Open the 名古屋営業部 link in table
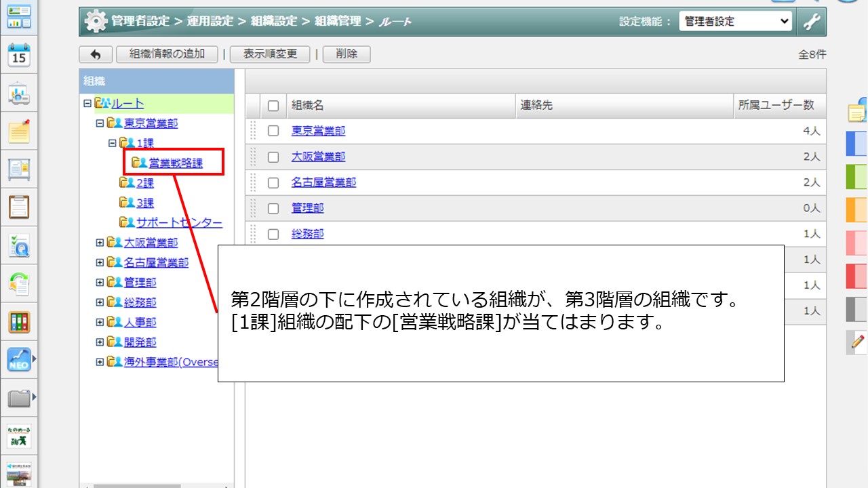The height and width of the screenshot is (488, 868). coord(323,182)
